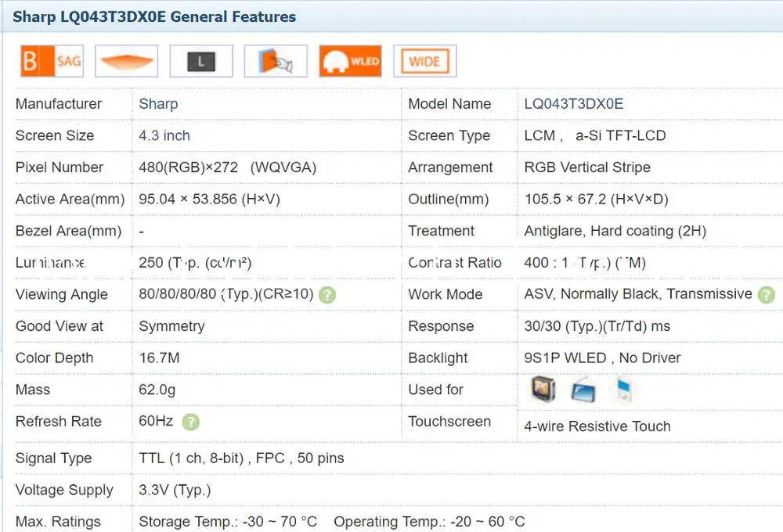Click the 'Max. Ratings' row label
This screenshot has height=532, width=783.
(58, 522)
